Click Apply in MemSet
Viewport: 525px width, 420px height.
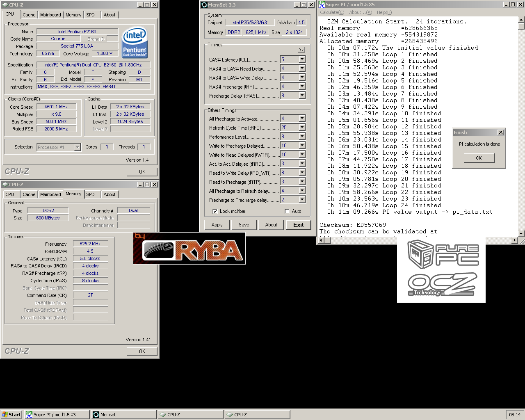[217, 225]
